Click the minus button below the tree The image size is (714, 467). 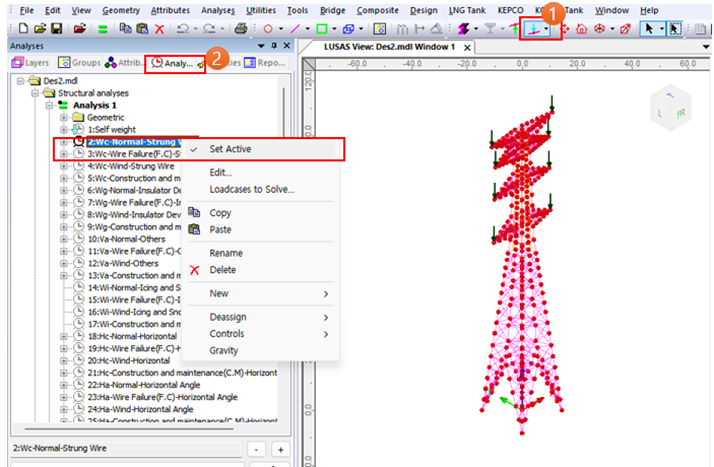256,450
